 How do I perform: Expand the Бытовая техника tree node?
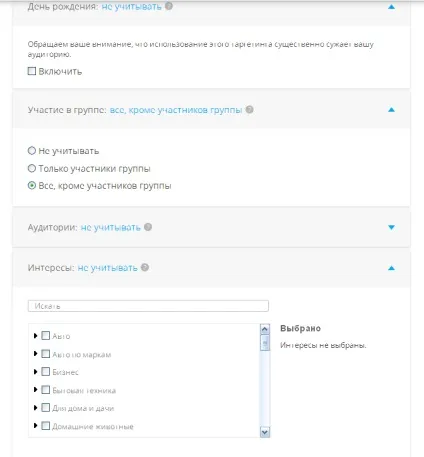click(x=35, y=389)
